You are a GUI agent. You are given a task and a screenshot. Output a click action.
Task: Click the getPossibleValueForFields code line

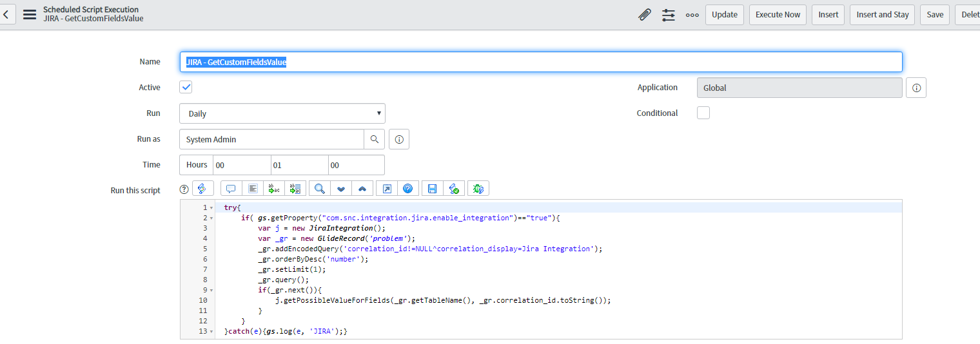[x=442, y=300]
